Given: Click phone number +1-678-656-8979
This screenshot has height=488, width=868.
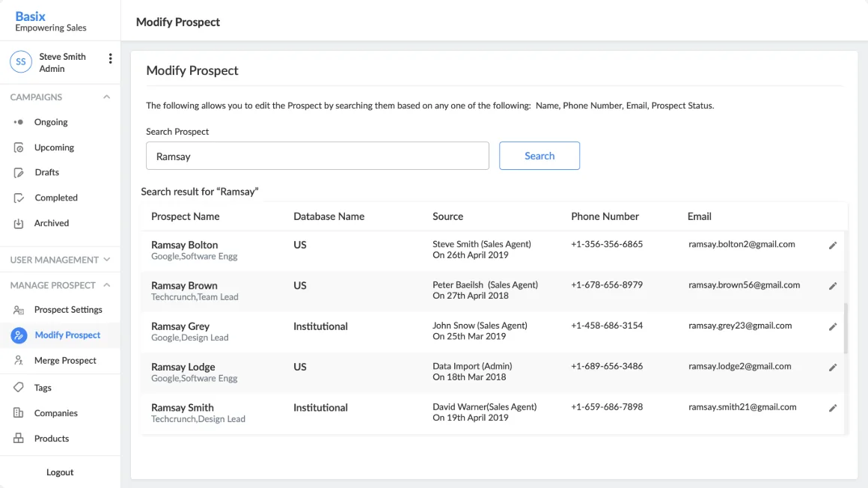Looking at the screenshot, I should pyautogui.click(x=607, y=285).
